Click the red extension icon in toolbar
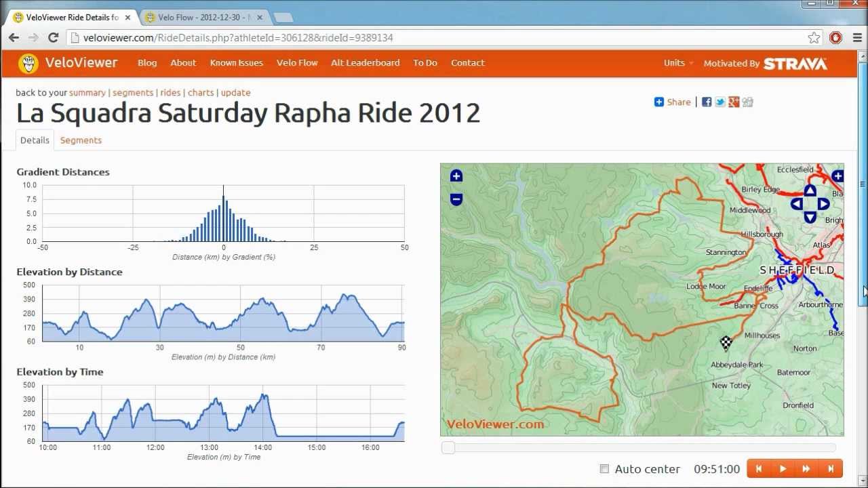The width and height of the screenshot is (868, 488). pos(835,38)
